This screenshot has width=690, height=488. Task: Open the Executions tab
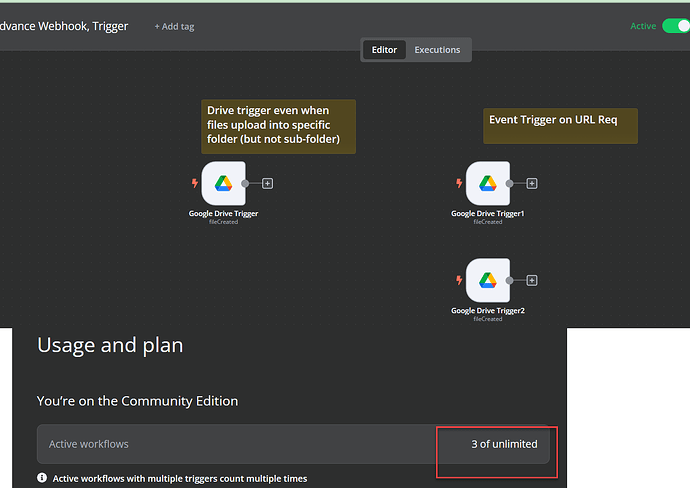437,50
